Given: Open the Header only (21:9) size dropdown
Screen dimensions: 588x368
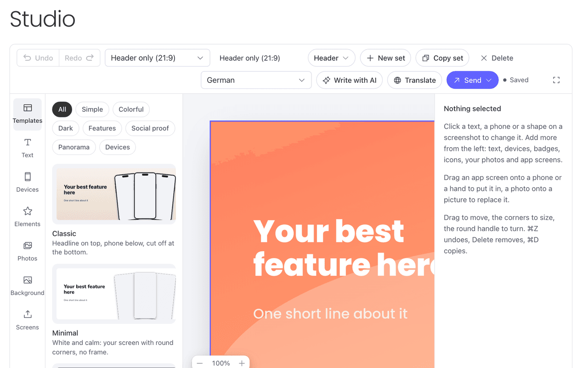Looking at the screenshot, I should pyautogui.click(x=158, y=58).
